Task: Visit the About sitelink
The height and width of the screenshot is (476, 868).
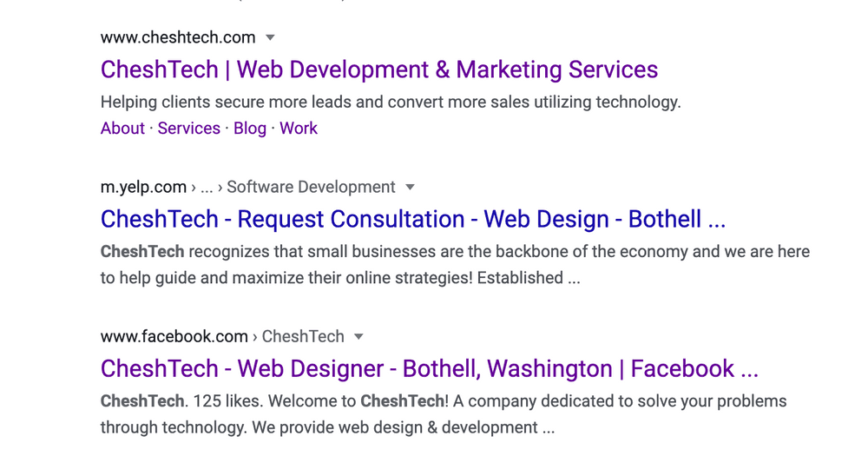Action: click(x=122, y=128)
